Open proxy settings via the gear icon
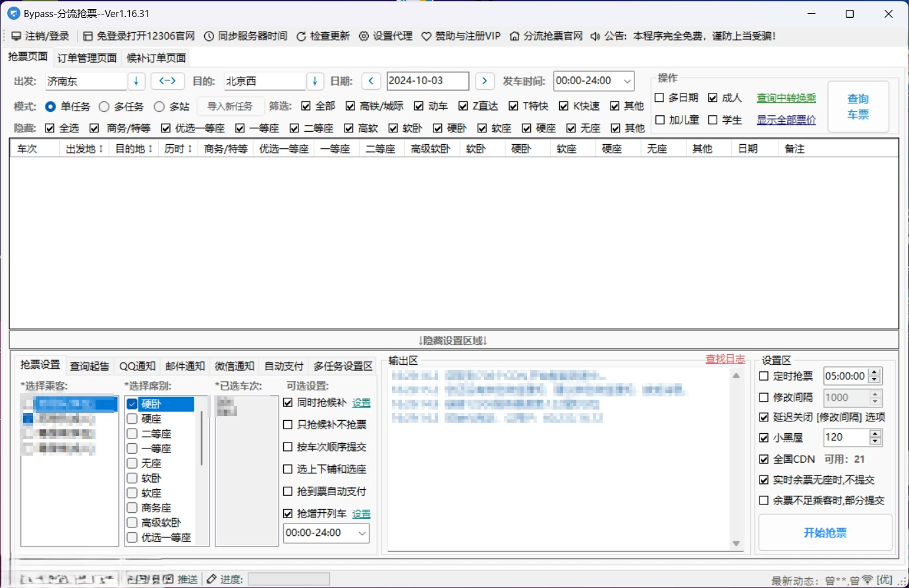Image resolution: width=909 pixels, height=588 pixels. point(364,36)
